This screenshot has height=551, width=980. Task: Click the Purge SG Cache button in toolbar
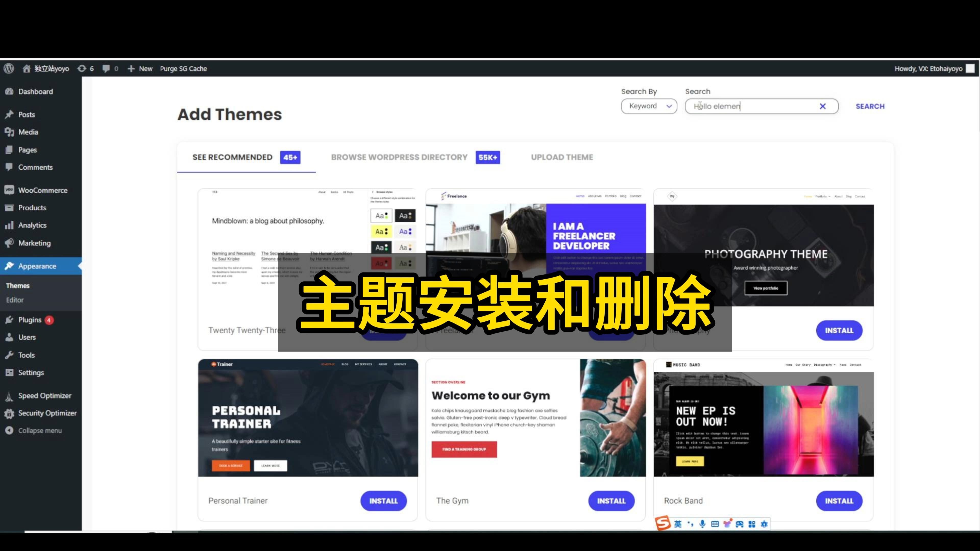click(x=183, y=68)
